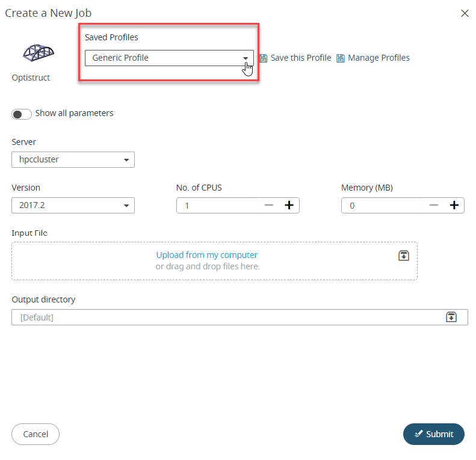Screen dimensions: 476x460
Task: Increase Memory (MB) with plus icon
Action: pos(454,206)
